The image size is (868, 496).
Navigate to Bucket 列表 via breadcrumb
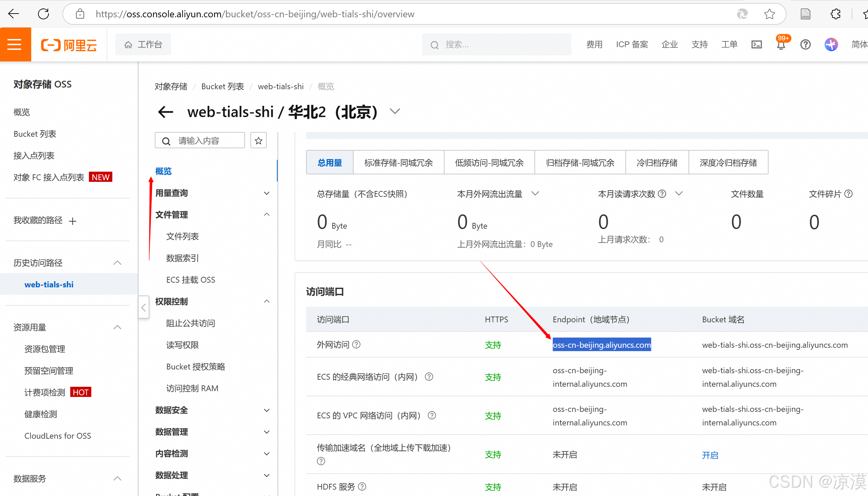tap(223, 86)
